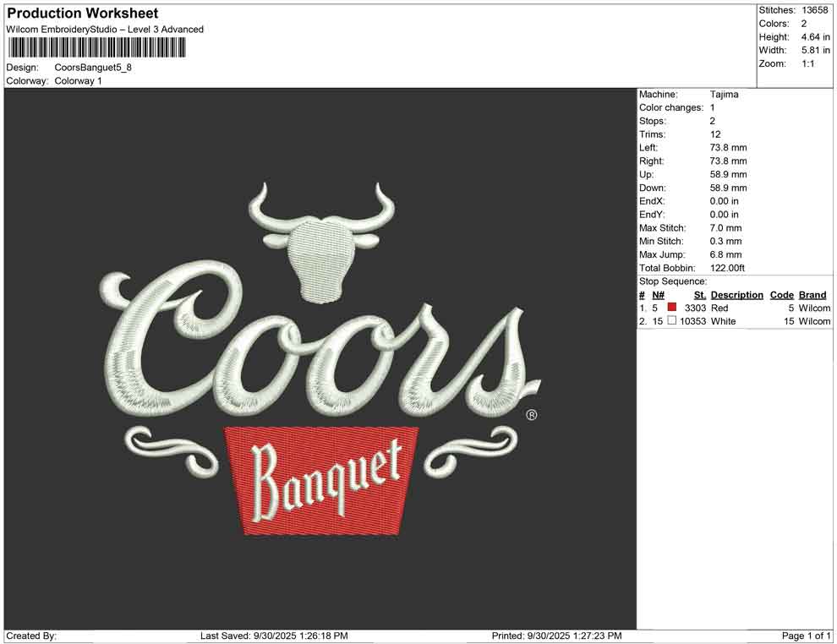Click the EndY value 0.00 in
This screenshot has height=644, width=837.
(724, 215)
